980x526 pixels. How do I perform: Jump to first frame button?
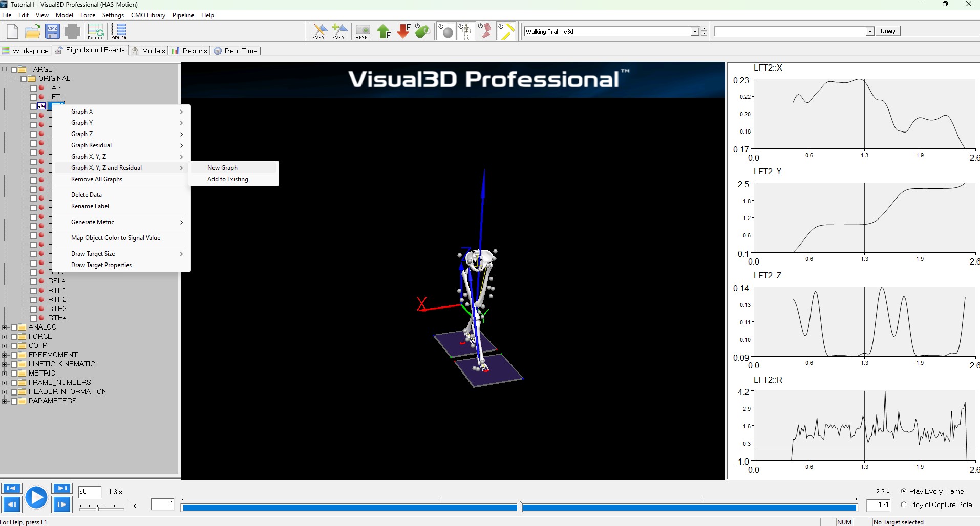[11, 488]
